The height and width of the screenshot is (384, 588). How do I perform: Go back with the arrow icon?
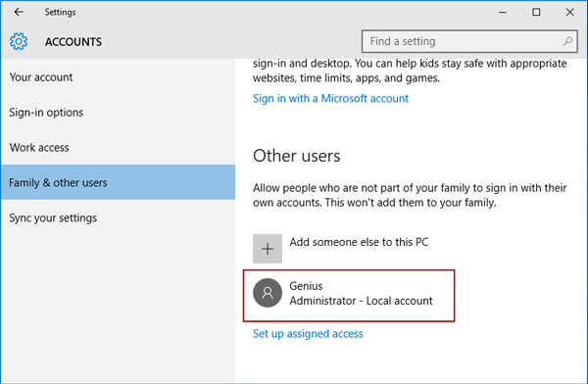(19, 12)
